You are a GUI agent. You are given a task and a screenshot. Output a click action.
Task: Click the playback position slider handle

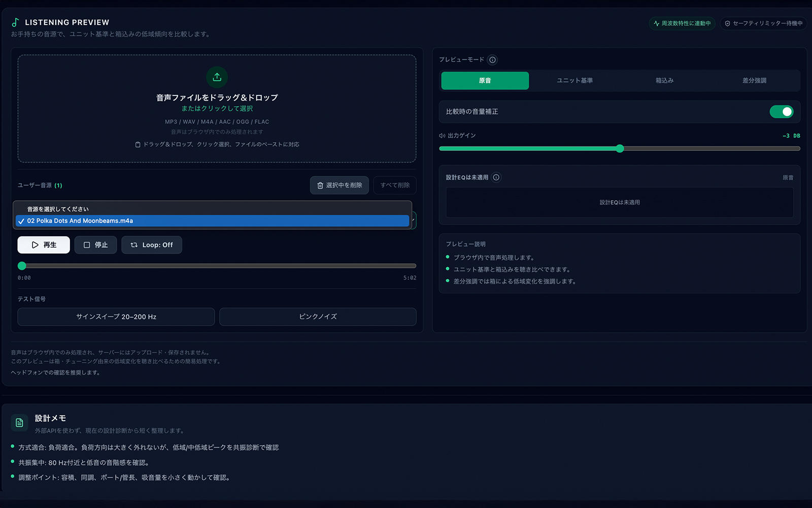click(22, 266)
